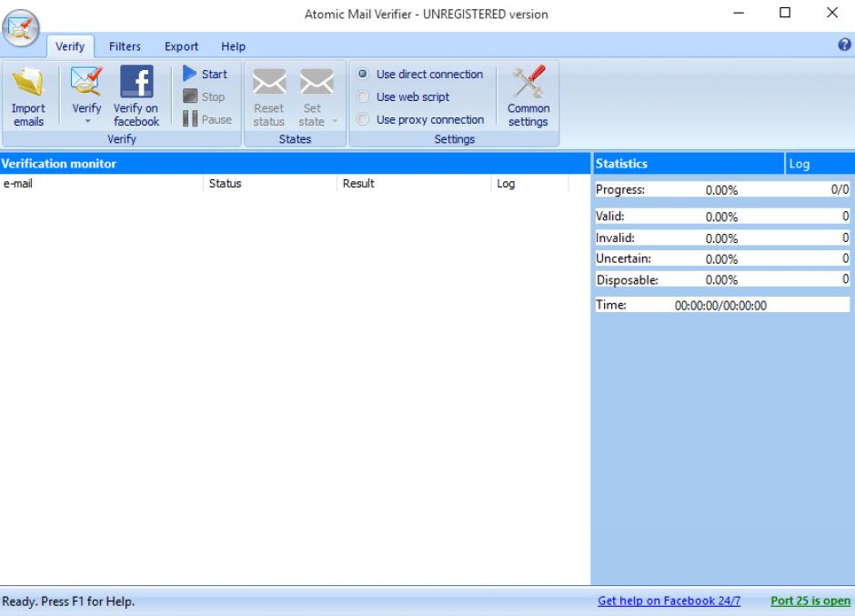Expand the Verify button dropdown arrow
855x616 pixels.
pos(87,122)
